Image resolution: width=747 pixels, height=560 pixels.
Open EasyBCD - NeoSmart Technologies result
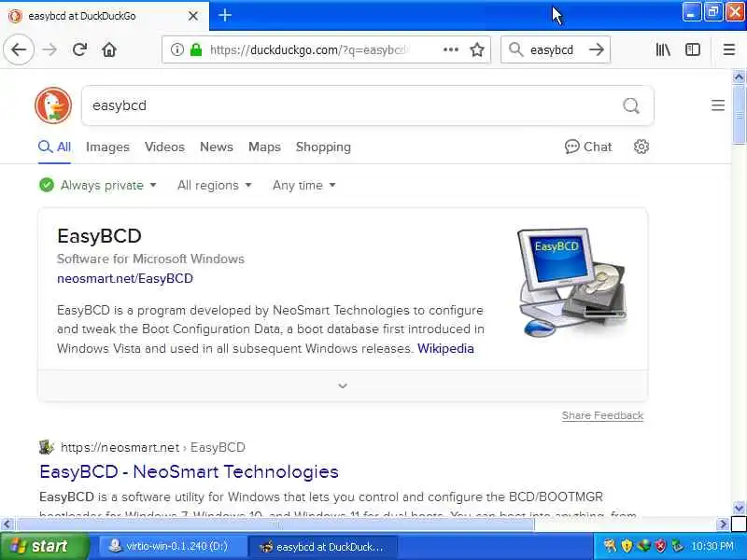[x=189, y=471]
